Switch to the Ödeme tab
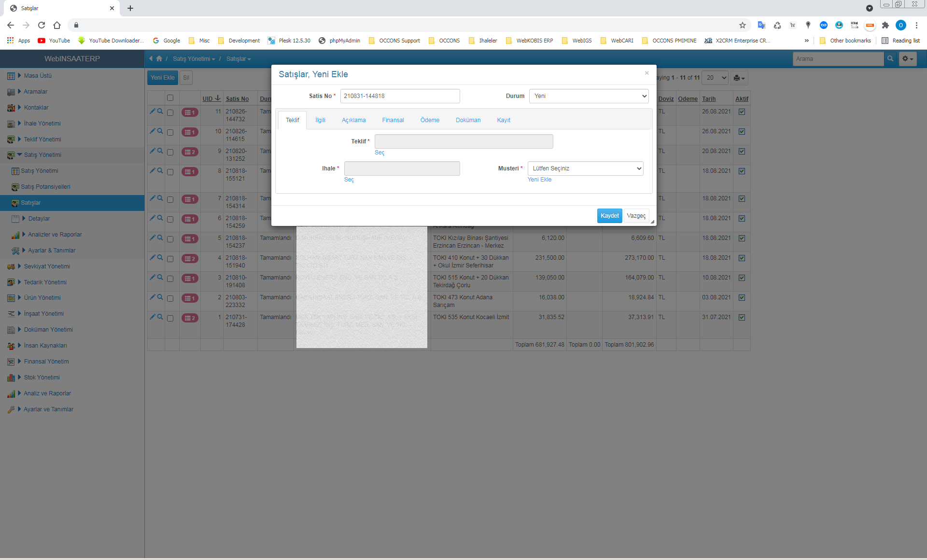This screenshot has height=560, width=927. coord(430,120)
